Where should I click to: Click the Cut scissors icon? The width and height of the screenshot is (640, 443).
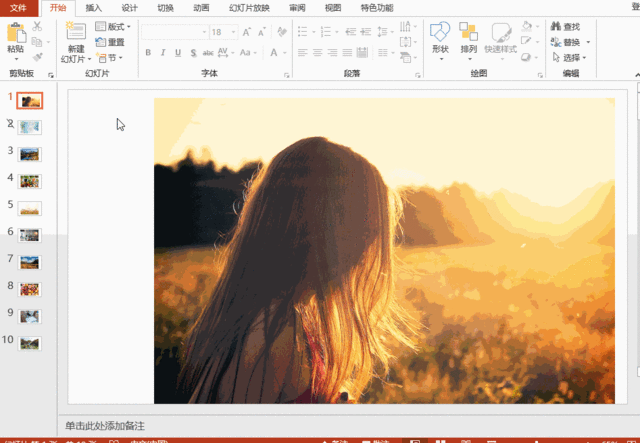coord(38,27)
